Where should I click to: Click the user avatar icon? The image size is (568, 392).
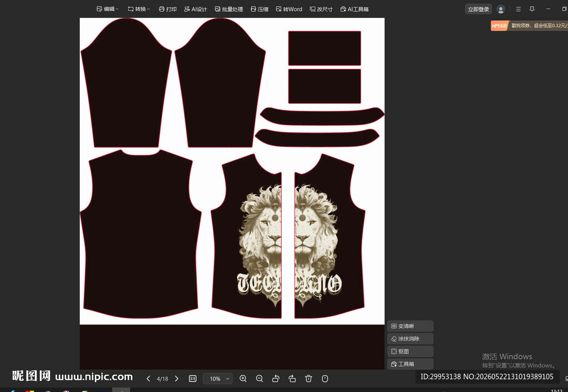pyautogui.click(x=501, y=9)
